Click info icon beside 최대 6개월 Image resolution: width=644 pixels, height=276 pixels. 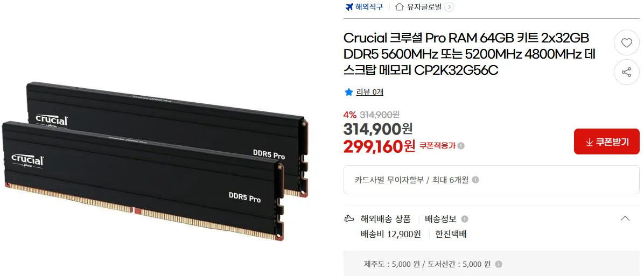(x=475, y=180)
